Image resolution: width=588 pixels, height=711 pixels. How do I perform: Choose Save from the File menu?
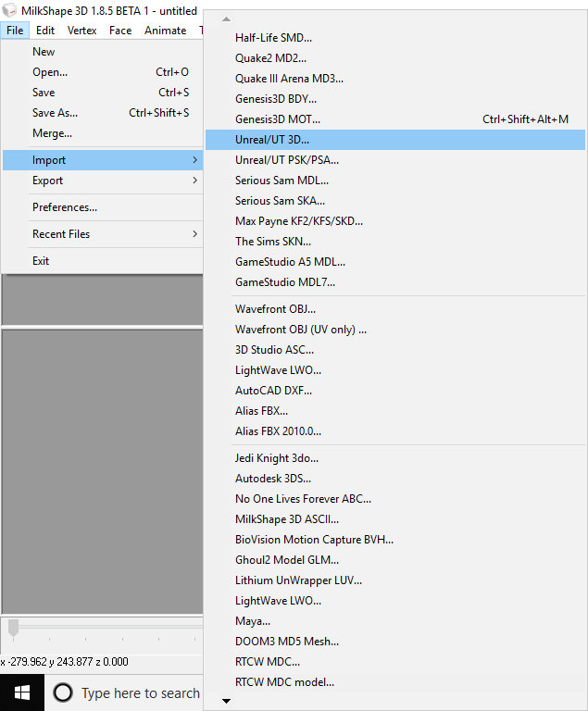tap(103, 92)
